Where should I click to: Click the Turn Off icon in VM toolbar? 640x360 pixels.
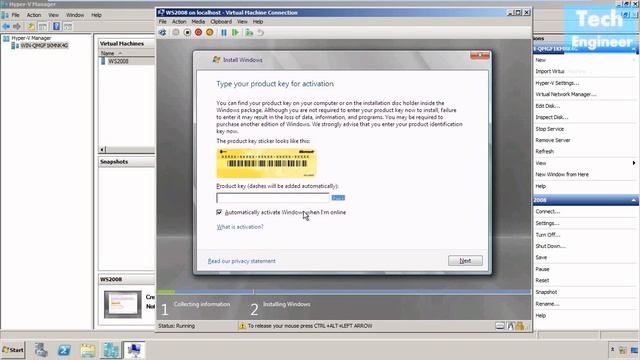tap(187, 32)
